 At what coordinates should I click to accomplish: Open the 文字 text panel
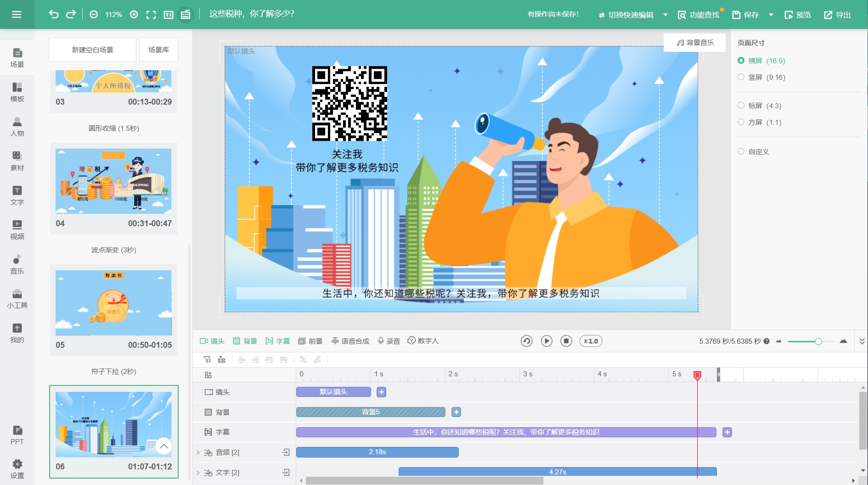[17, 195]
